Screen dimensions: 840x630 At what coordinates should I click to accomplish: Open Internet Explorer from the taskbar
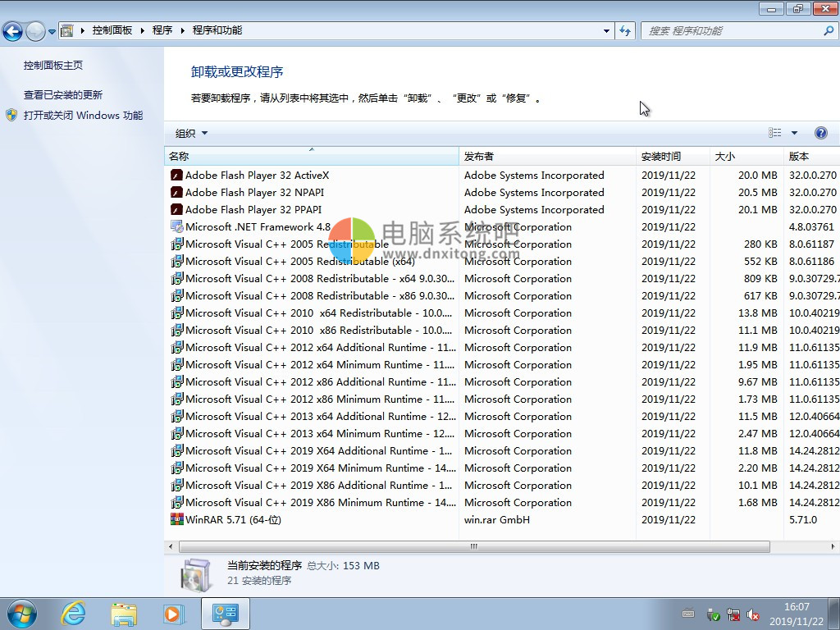74,613
